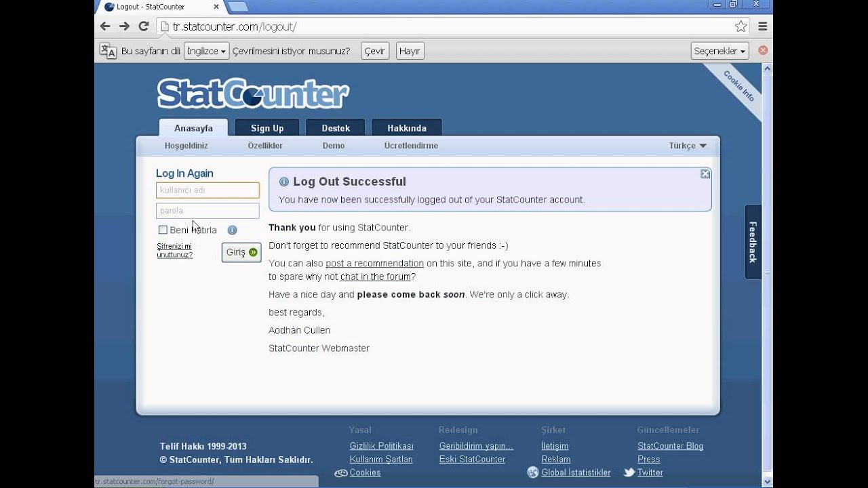Open the Destek tab
Screen dimensions: 868x488
tap(336, 128)
